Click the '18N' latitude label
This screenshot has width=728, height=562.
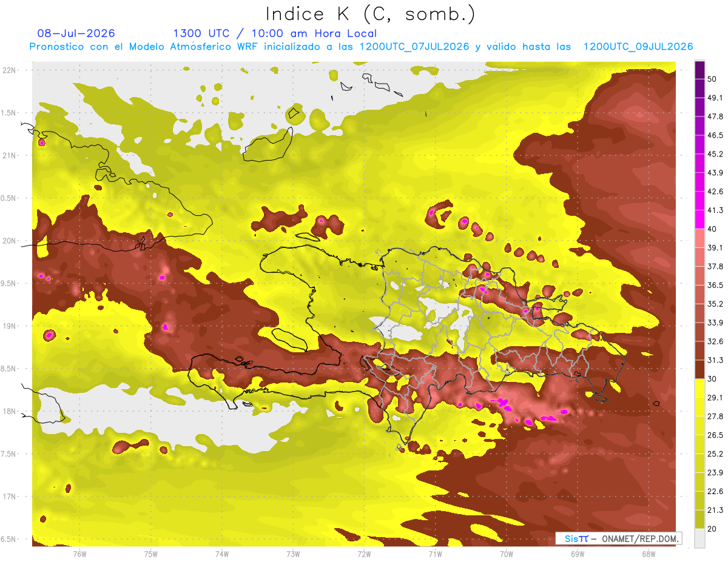10,411
